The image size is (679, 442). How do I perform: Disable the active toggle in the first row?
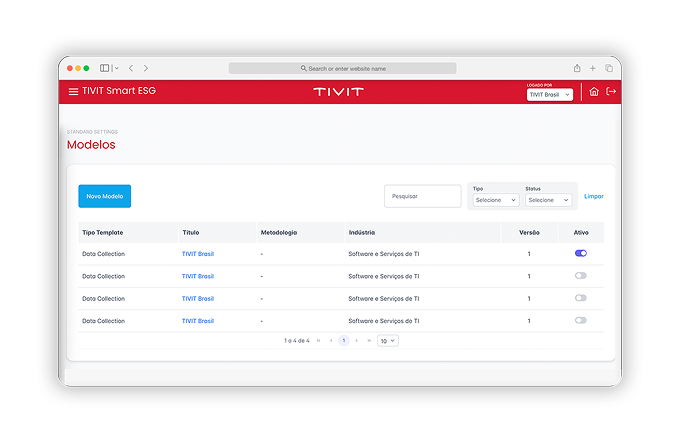coord(581,253)
